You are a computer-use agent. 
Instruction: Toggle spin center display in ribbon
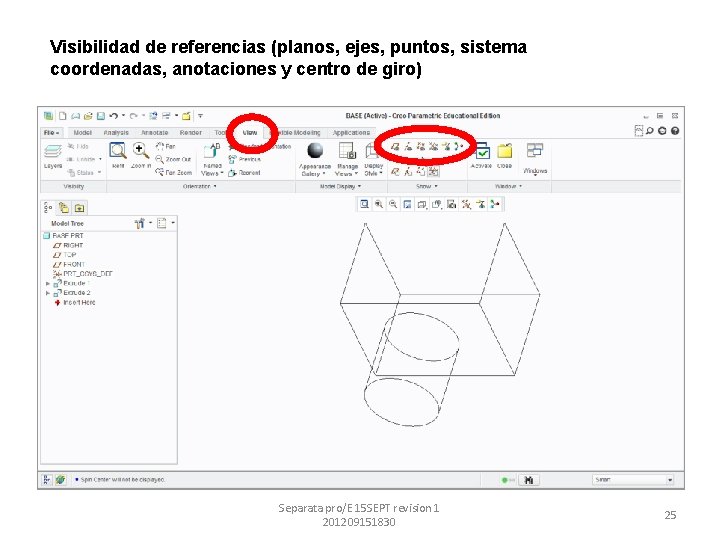tap(457, 146)
